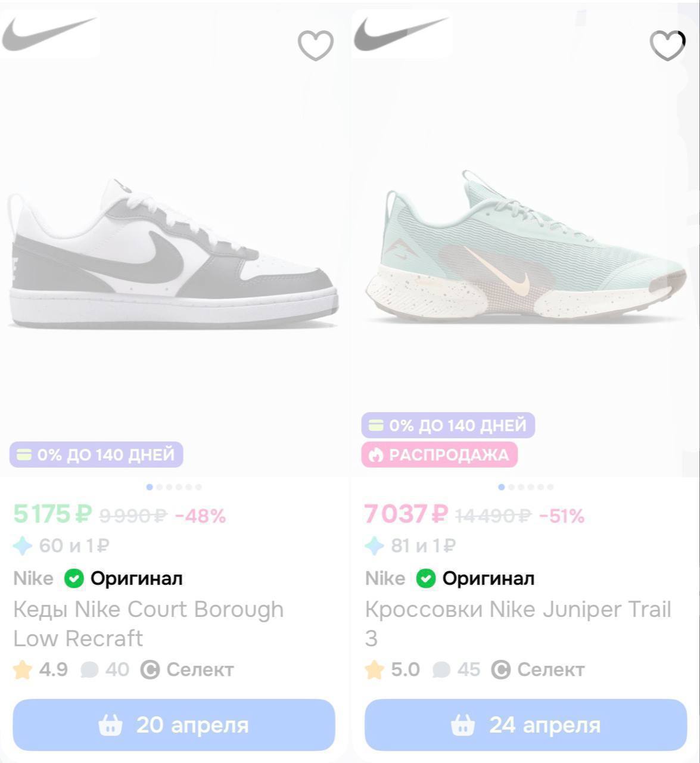This screenshot has height=763, width=700.
Task: Open the 45 reviews comment icon
Action: coord(441,669)
